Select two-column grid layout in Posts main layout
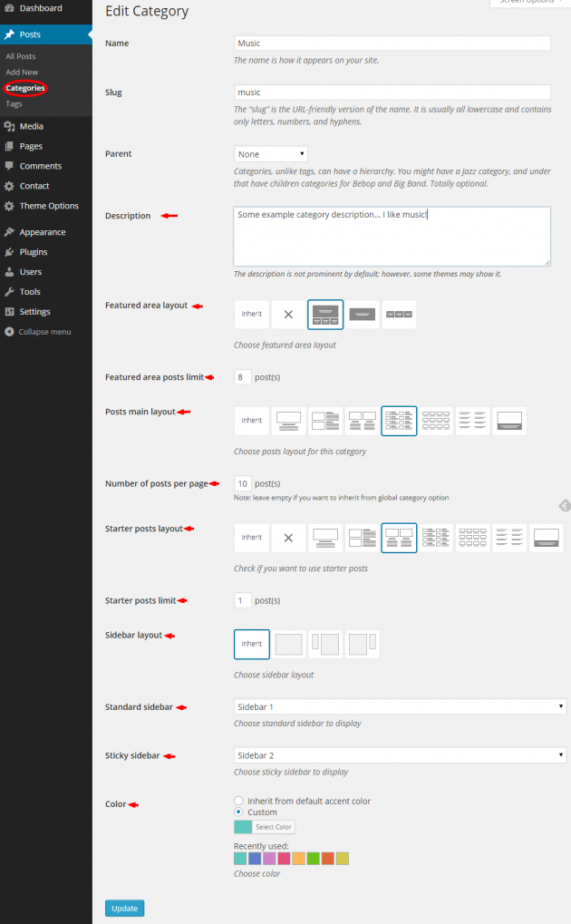The height and width of the screenshot is (924, 571). click(362, 421)
